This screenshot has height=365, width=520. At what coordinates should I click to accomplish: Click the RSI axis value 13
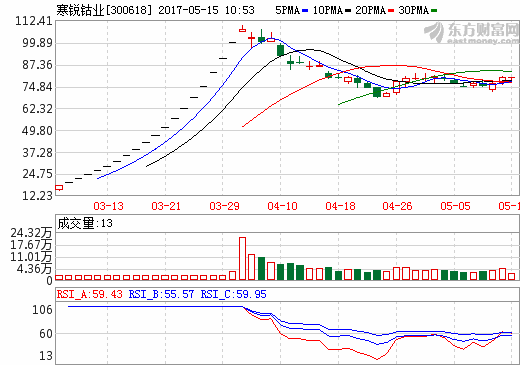[x=46, y=356]
